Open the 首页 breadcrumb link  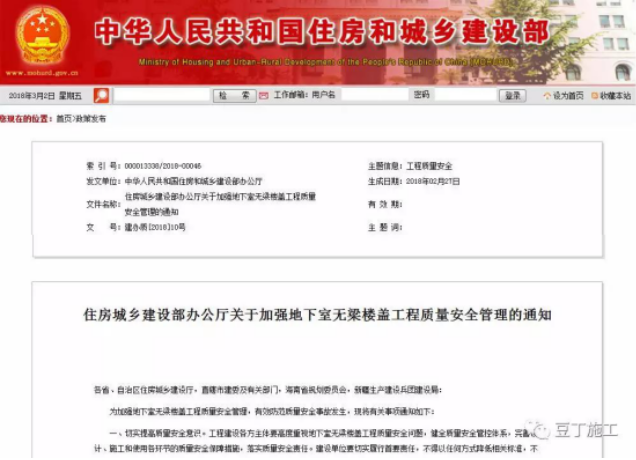pyautogui.click(x=64, y=118)
